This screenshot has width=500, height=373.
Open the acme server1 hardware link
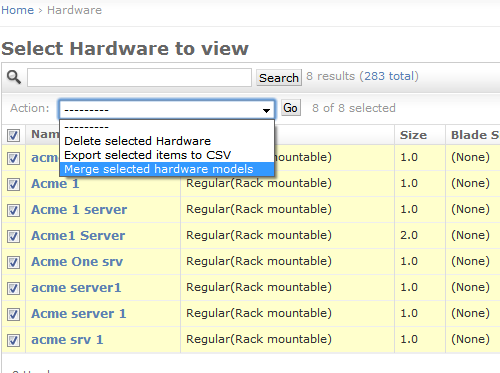(x=76, y=288)
